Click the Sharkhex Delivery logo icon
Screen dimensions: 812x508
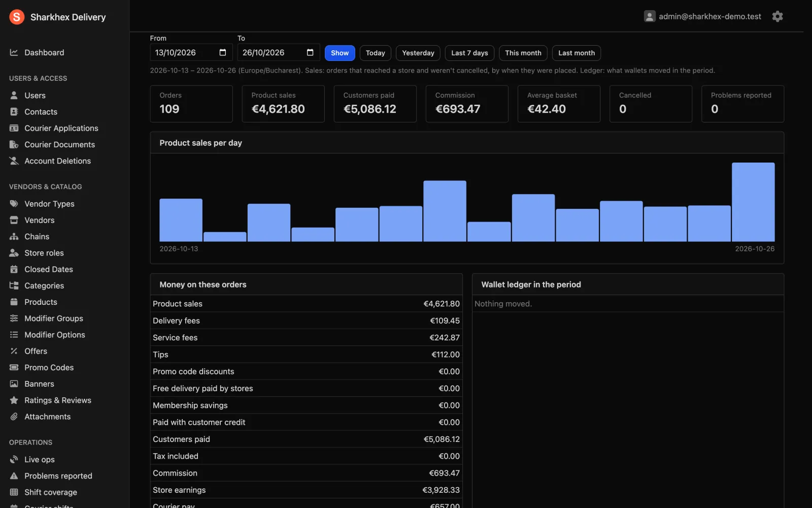(x=17, y=17)
